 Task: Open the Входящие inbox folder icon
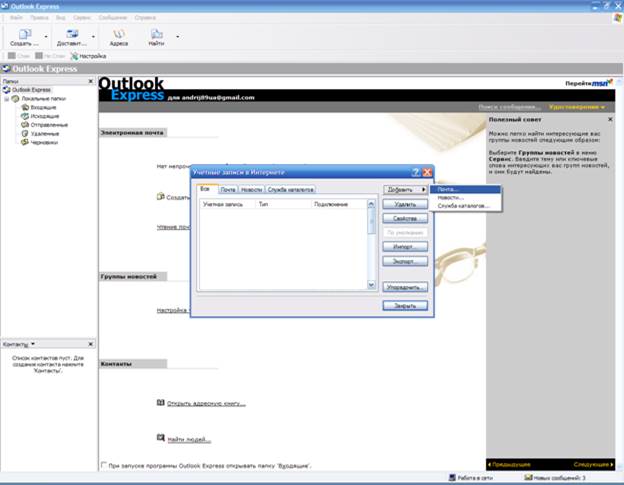(x=25, y=107)
